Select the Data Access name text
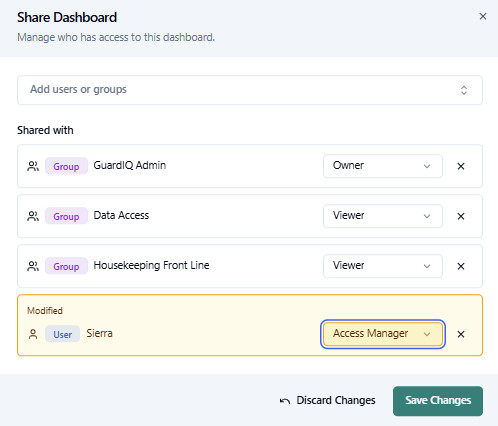Screen dimensions: 498x426 coord(121,215)
